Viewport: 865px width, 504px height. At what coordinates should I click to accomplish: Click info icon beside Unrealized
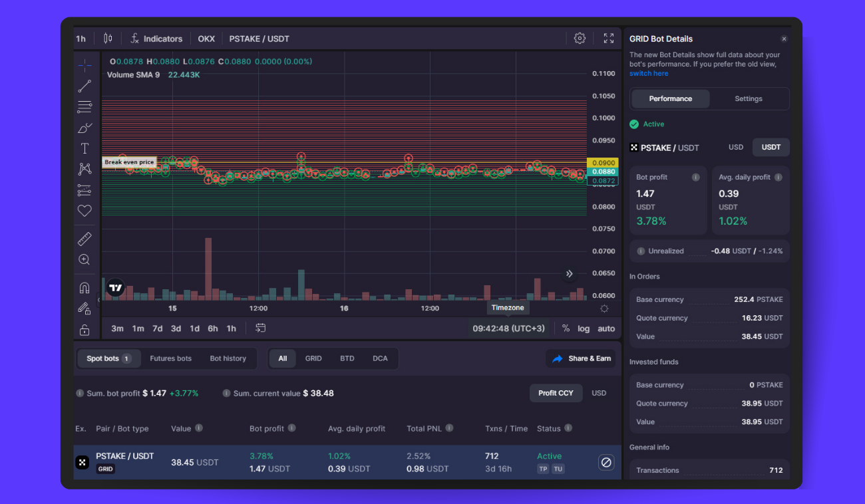tap(641, 251)
